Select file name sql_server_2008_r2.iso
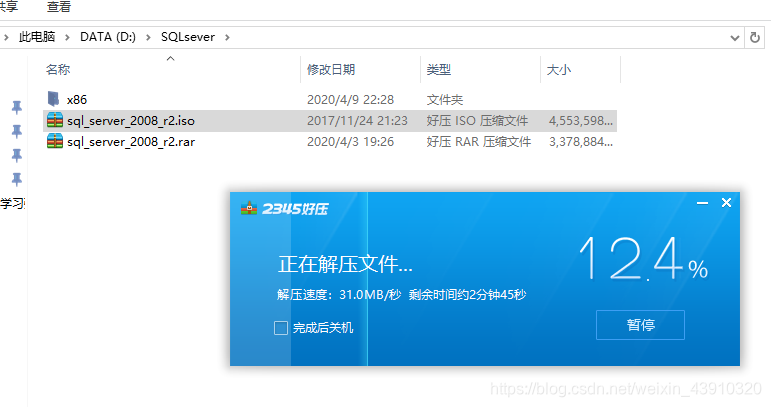771x407 pixels. 131,121
